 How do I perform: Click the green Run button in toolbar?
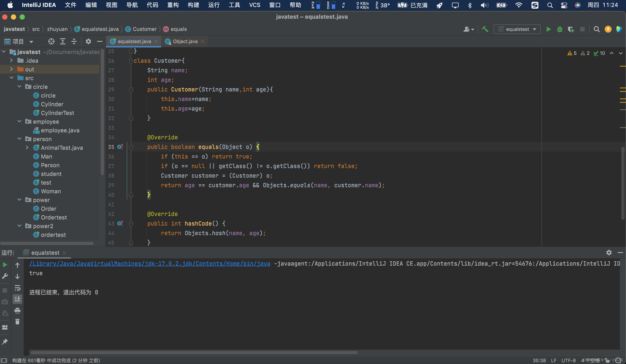click(x=548, y=29)
